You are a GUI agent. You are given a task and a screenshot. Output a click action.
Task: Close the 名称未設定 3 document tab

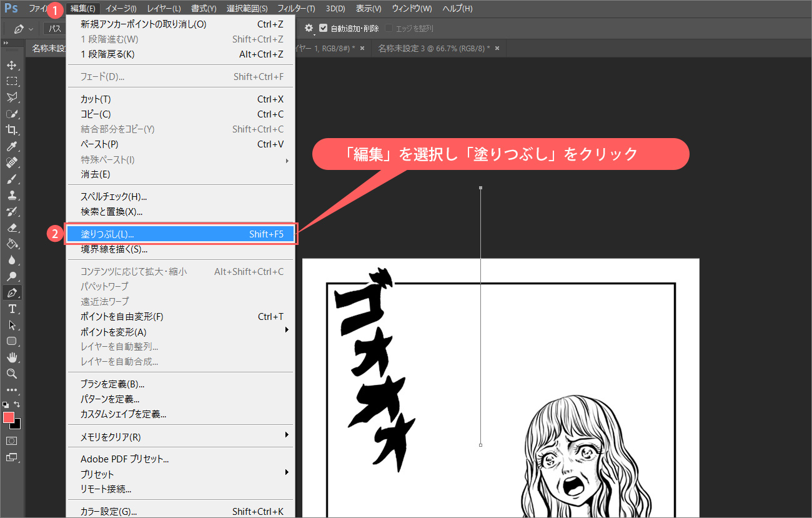[x=497, y=49]
